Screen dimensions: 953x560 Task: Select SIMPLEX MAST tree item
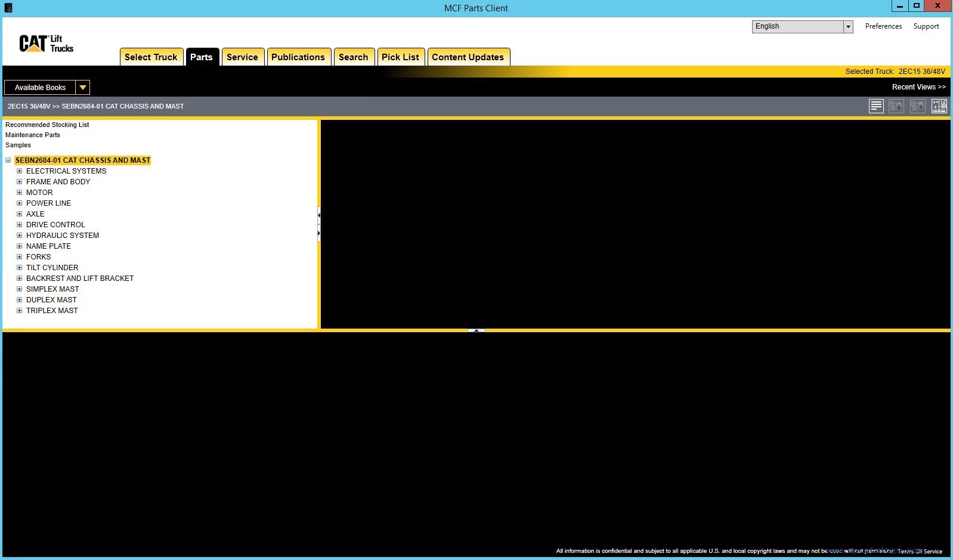click(52, 289)
